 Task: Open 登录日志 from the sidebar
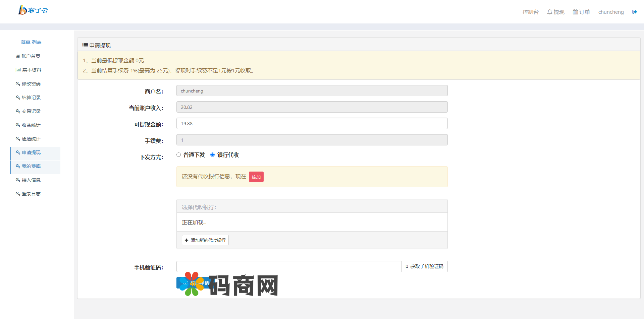pos(31,194)
